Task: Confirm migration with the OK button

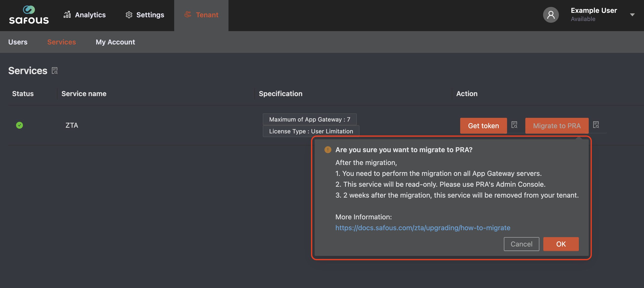Action: [x=561, y=244]
